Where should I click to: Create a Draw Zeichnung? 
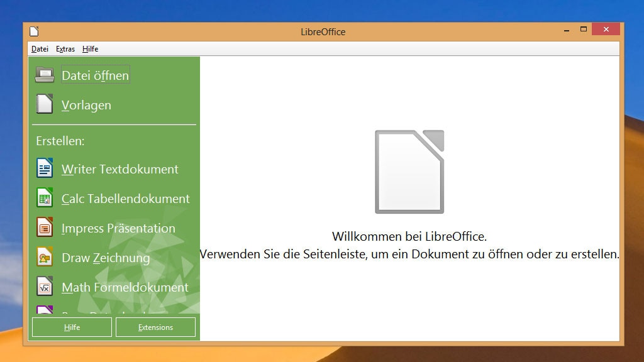tap(105, 258)
